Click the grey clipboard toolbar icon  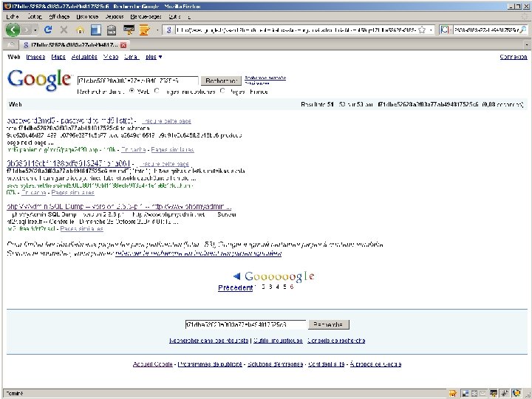(x=112, y=30)
